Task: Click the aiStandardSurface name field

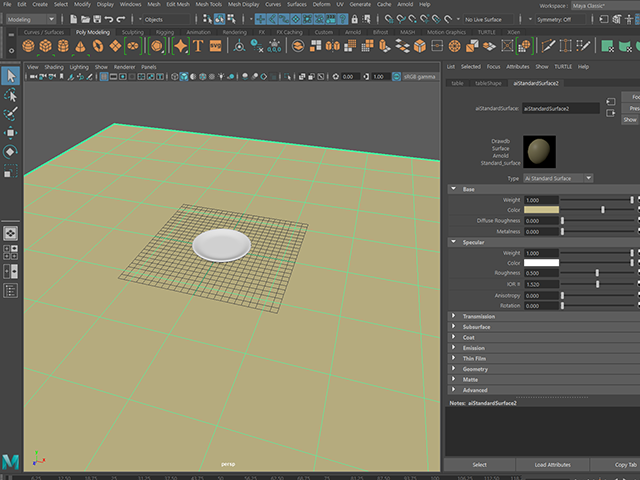Action: [x=561, y=109]
